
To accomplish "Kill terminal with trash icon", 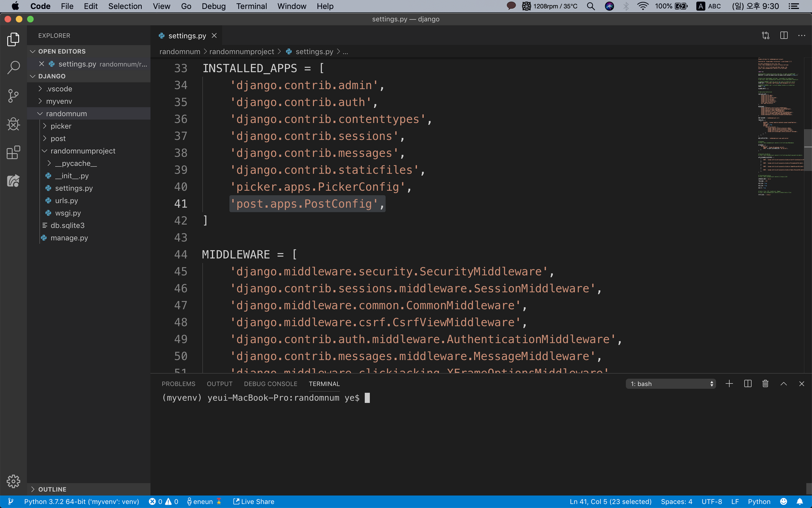I will [765, 384].
